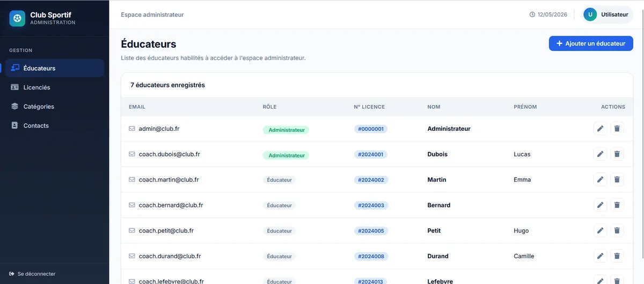
Task: Click license number #2024001
Action: (x=371, y=154)
